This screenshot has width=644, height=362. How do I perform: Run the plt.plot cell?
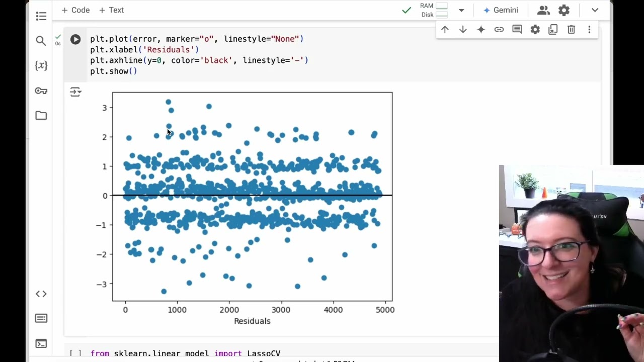coord(75,39)
